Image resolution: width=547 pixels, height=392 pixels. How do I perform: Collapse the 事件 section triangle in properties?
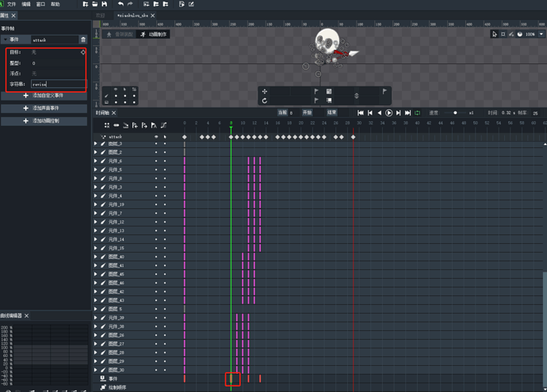tap(6, 40)
